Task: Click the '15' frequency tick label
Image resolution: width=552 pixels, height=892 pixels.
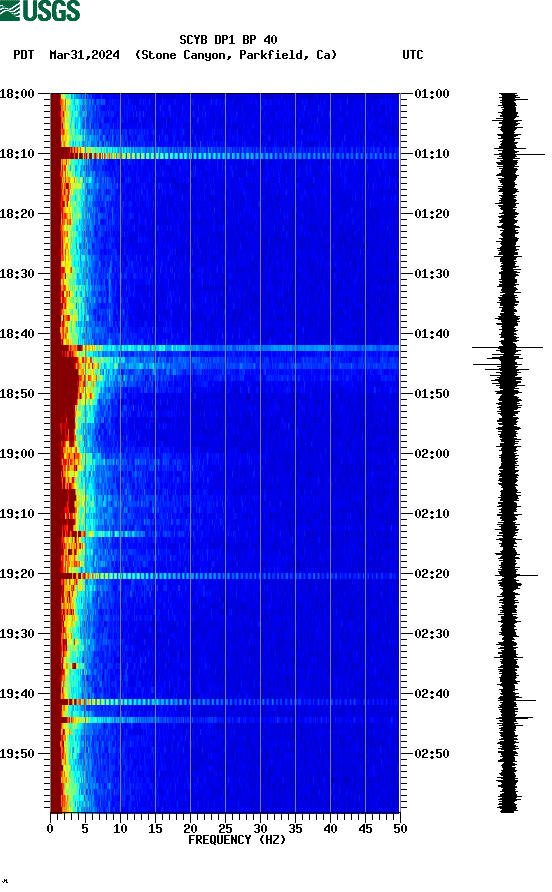Action: (155, 829)
